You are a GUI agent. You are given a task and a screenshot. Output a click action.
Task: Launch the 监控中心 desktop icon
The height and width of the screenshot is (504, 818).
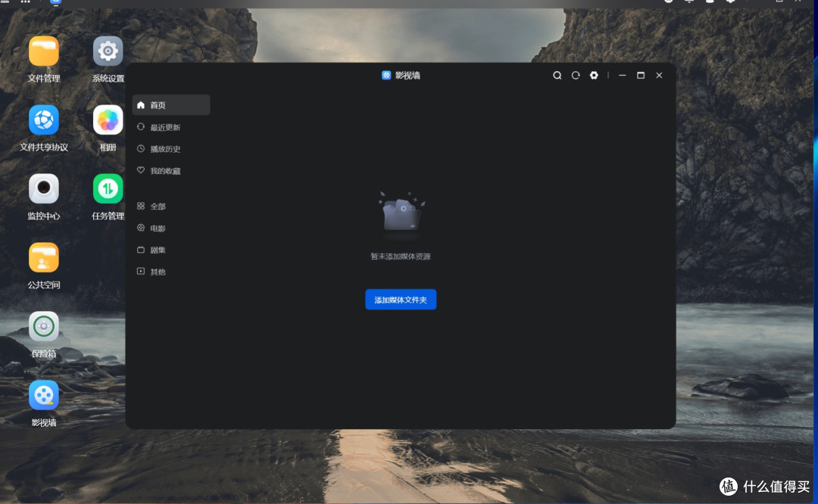pyautogui.click(x=44, y=188)
